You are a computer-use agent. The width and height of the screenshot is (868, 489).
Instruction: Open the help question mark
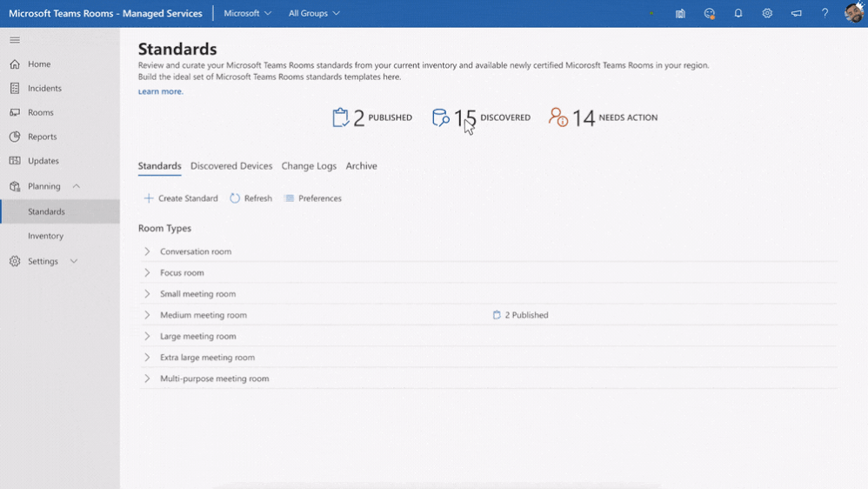(825, 13)
